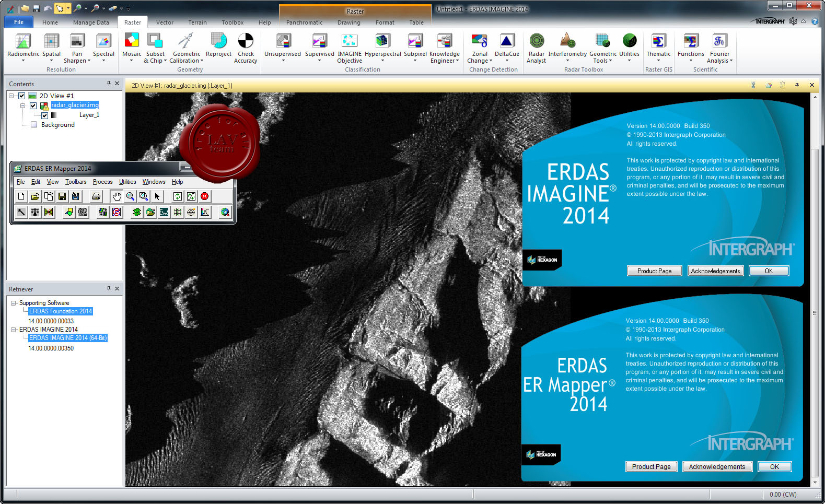Open the Check Accuracy tool
The height and width of the screenshot is (504, 825).
tap(246, 47)
